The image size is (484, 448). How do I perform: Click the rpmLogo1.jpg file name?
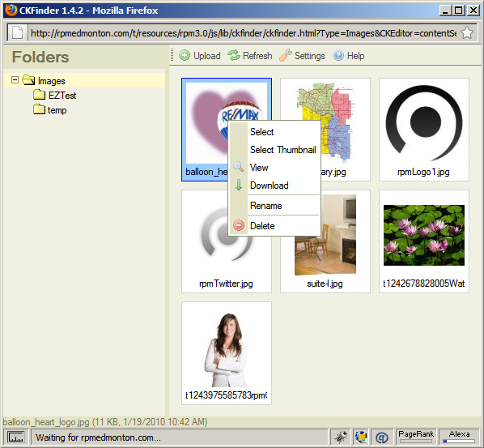[423, 172]
